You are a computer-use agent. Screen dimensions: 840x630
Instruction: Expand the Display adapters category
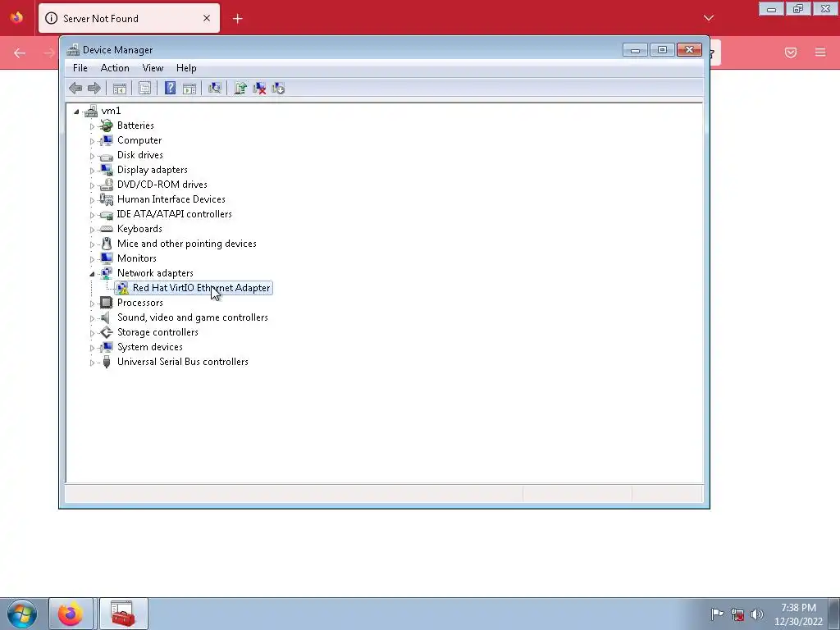(x=92, y=171)
